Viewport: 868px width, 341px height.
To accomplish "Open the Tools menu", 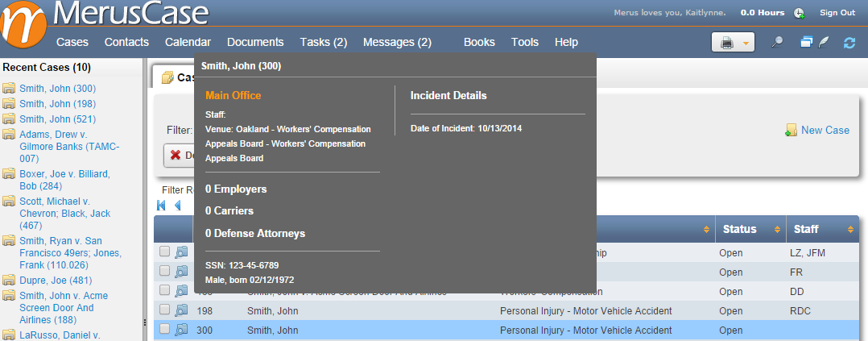I will (x=525, y=42).
